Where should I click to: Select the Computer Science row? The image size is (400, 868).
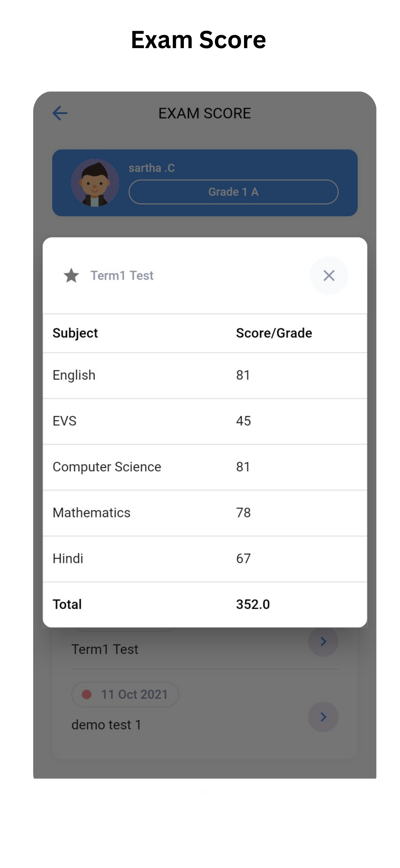[205, 467]
